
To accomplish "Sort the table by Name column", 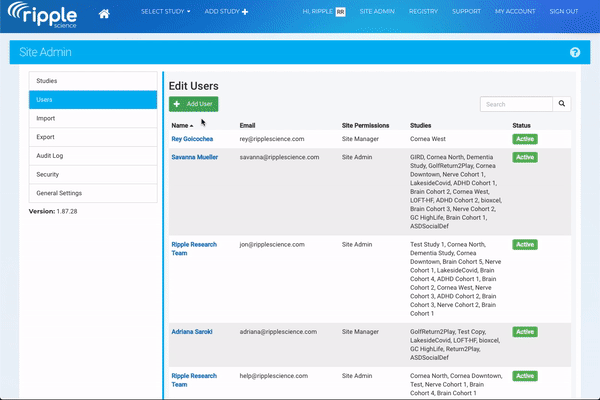I will (x=182, y=125).
